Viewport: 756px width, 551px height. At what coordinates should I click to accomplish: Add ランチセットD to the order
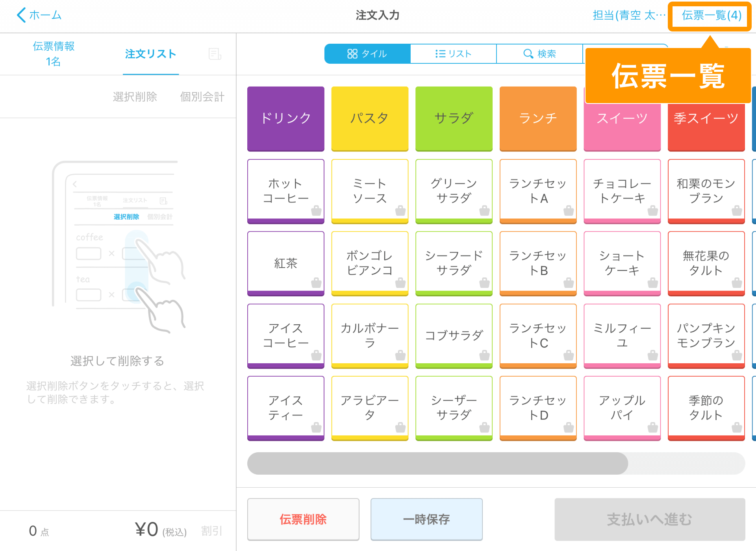(538, 408)
